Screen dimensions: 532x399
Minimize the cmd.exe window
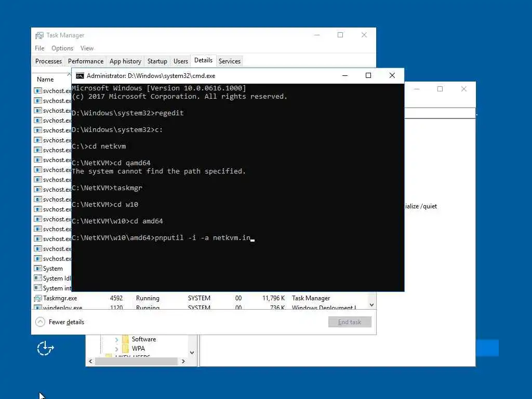click(x=345, y=76)
